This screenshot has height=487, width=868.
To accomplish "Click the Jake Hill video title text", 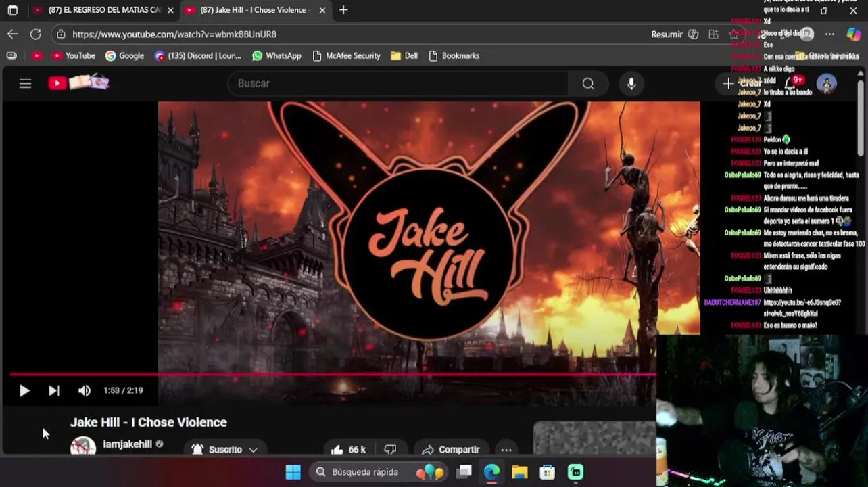I will click(149, 422).
